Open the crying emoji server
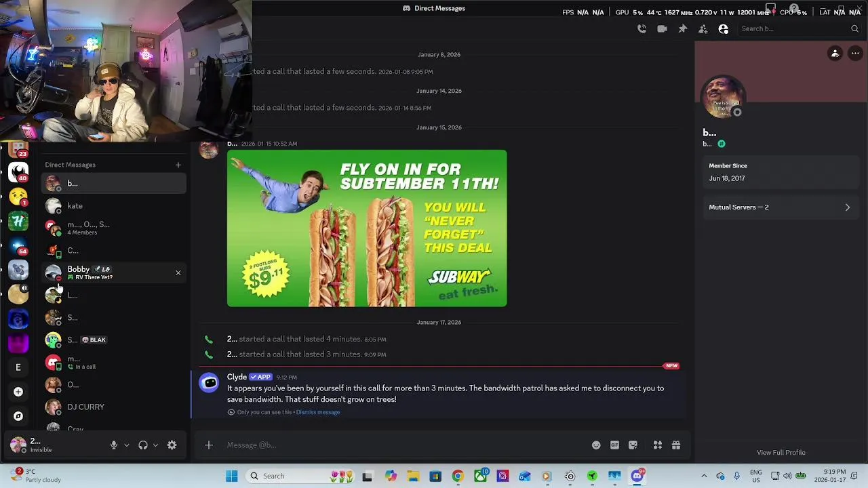 click(18, 197)
